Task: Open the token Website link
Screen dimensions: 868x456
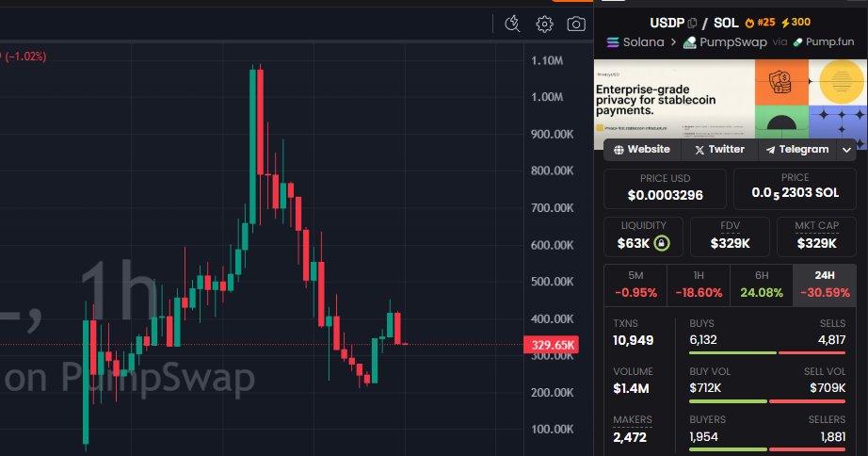Action: [x=642, y=150]
